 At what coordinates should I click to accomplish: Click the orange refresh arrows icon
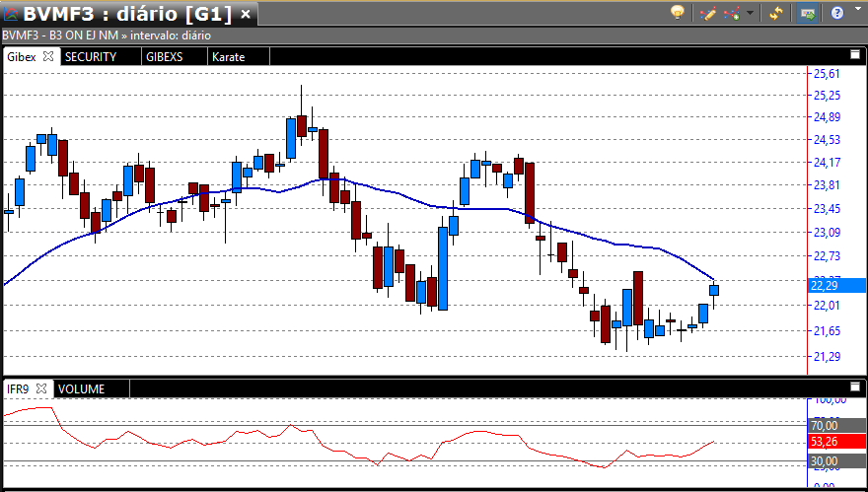777,13
